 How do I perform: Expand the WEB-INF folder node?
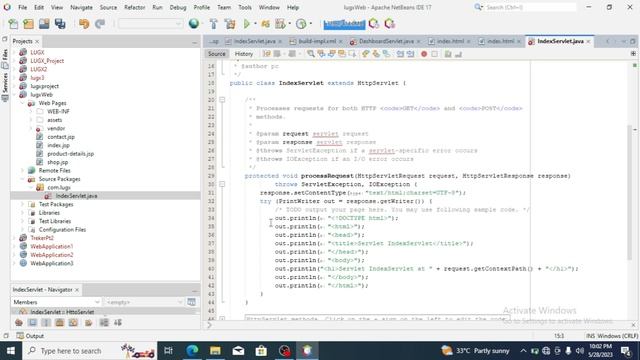31,111
